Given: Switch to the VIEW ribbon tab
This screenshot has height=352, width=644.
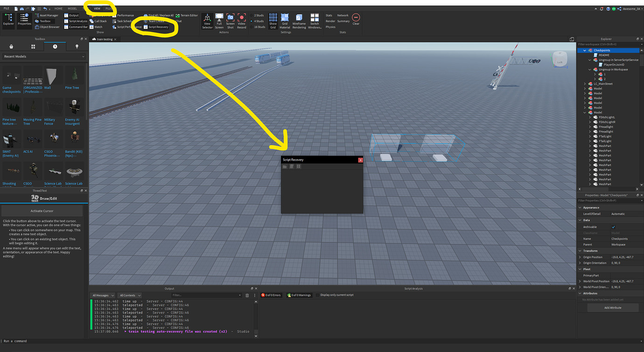Looking at the screenshot, I should click(97, 8).
